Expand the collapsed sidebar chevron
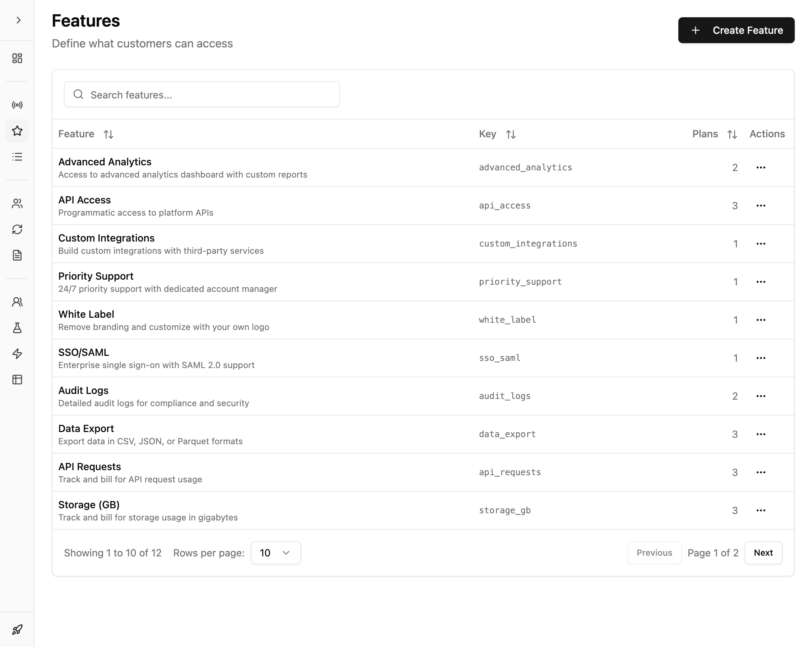 tap(18, 20)
